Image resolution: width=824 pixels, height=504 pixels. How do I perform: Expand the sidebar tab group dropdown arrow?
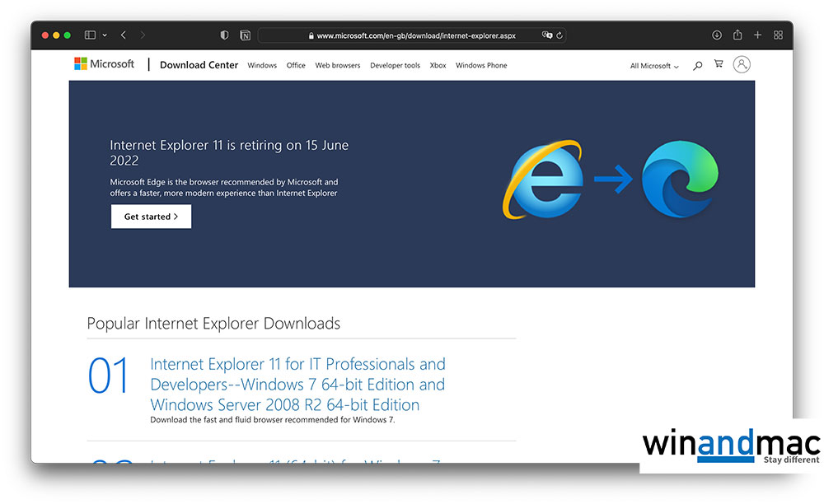click(x=105, y=35)
